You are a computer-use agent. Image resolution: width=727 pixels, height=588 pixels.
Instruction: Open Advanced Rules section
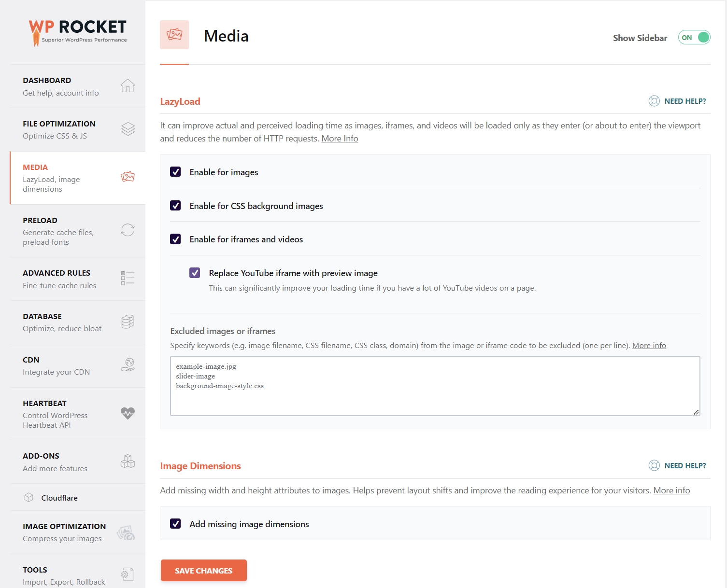point(78,279)
